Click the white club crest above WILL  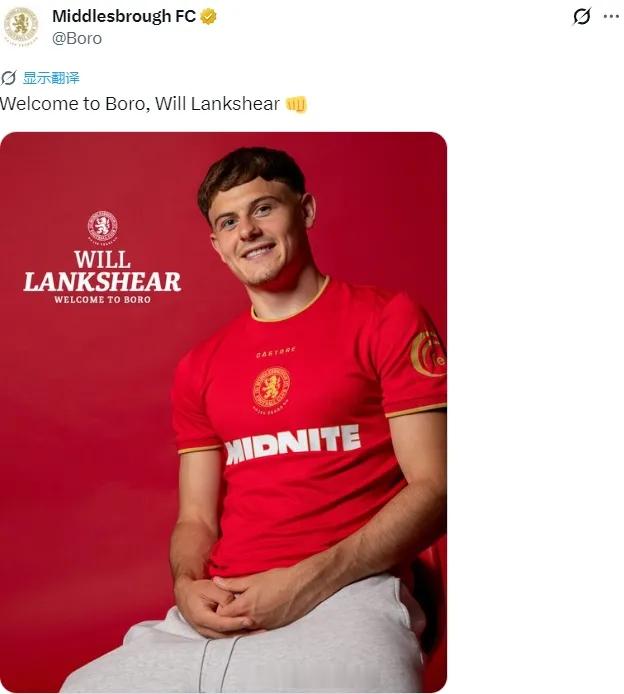(x=102, y=228)
